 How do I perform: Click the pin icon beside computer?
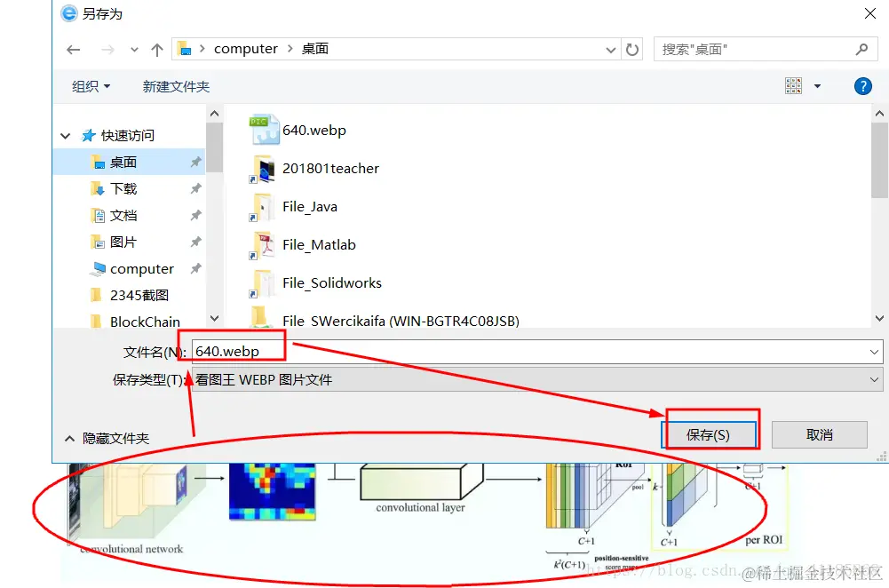(x=195, y=269)
